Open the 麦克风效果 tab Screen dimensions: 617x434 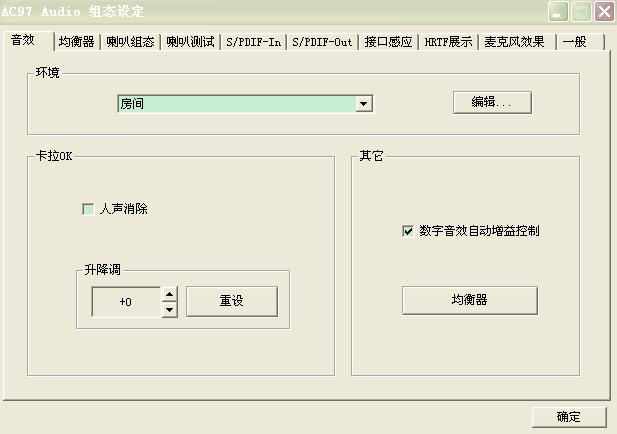coord(517,42)
